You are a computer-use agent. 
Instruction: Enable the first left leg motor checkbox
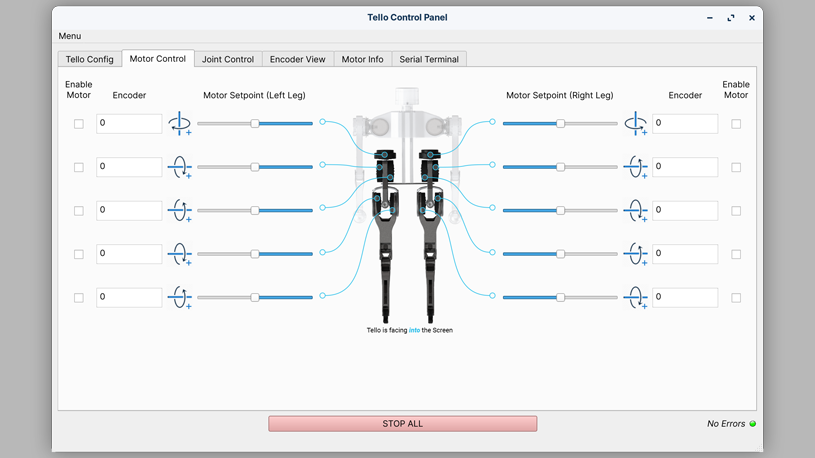click(79, 124)
